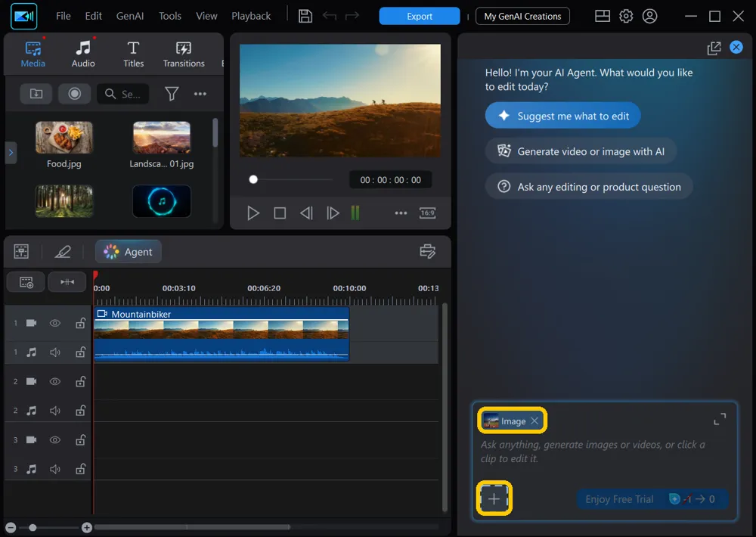
Task: Stop the preview playback
Action: pos(280,213)
